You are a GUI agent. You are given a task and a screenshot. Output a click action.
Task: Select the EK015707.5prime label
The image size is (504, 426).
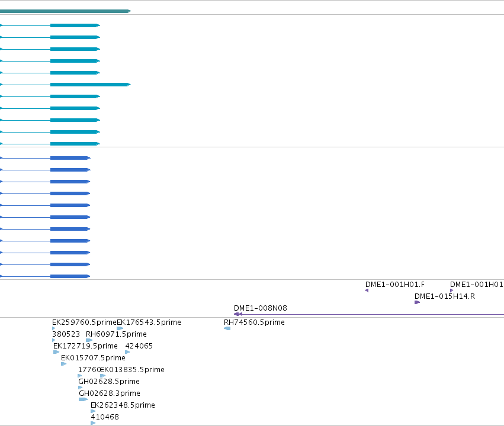(x=93, y=358)
